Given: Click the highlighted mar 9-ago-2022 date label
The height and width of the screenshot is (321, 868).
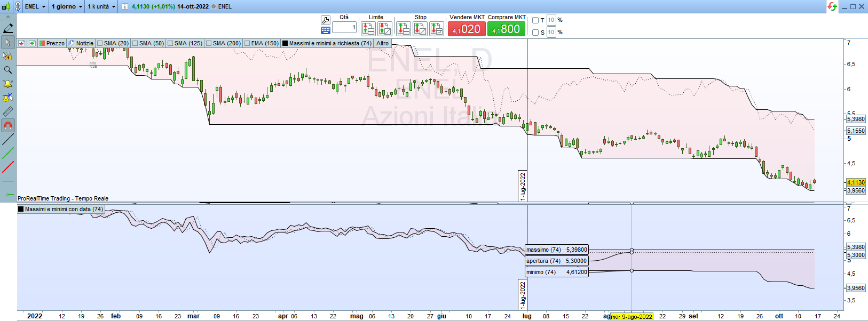Looking at the screenshot, I should (x=632, y=317).
